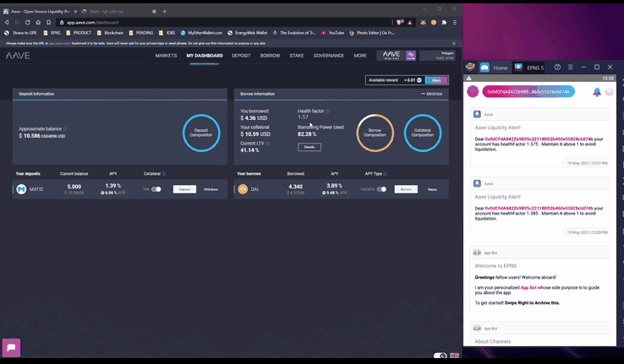Click the Claim reward button

(x=436, y=79)
